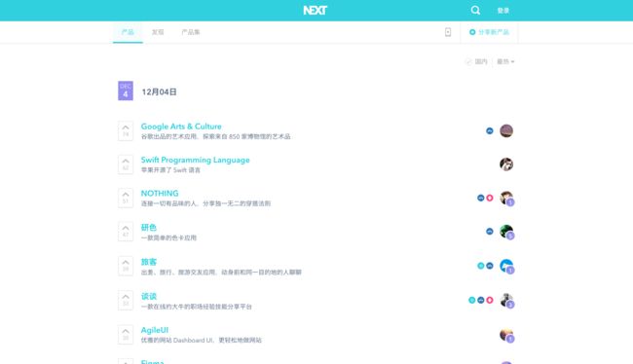The width and height of the screenshot is (633, 364).
Task: Click cyan platform icon on 旅客 row
Action: (x=480, y=266)
